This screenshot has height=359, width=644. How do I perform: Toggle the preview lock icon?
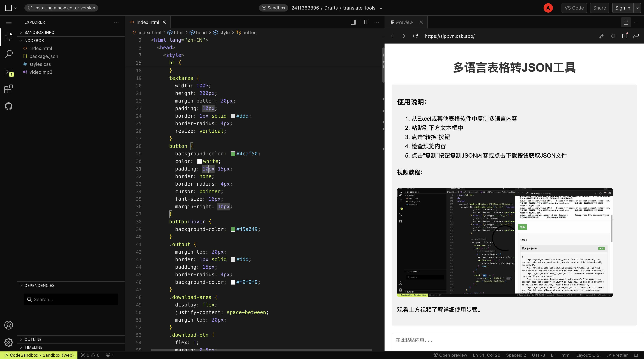(626, 22)
